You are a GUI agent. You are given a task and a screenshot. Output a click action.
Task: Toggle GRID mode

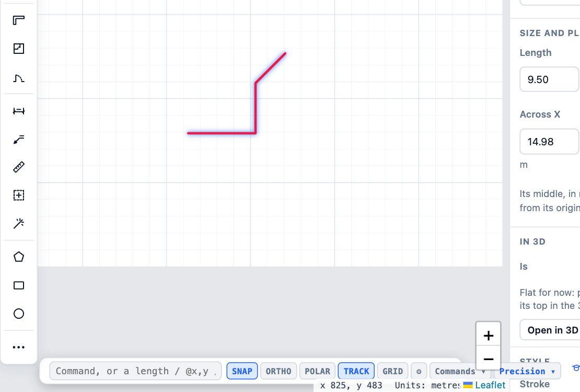[x=392, y=371]
